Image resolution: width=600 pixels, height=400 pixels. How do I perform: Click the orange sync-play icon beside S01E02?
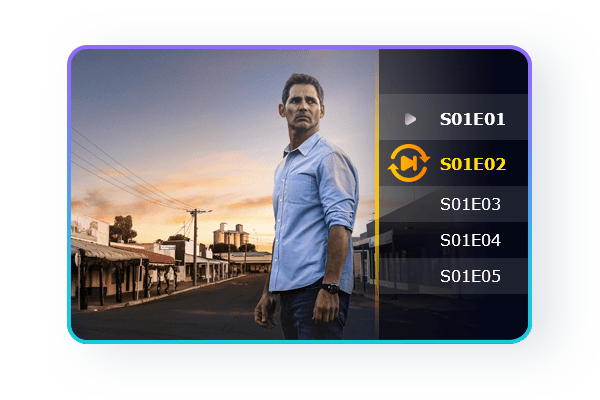coord(409,163)
